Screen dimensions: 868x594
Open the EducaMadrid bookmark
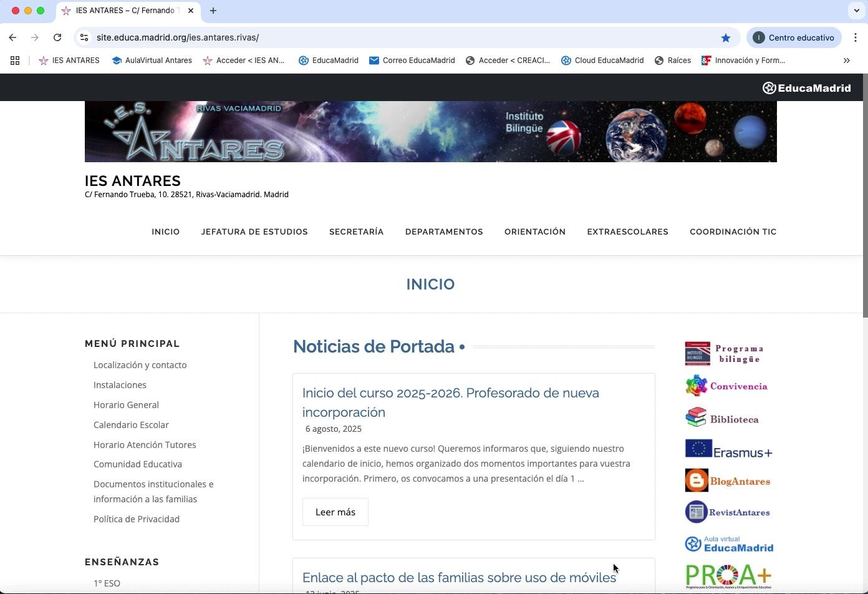point(329,61)
